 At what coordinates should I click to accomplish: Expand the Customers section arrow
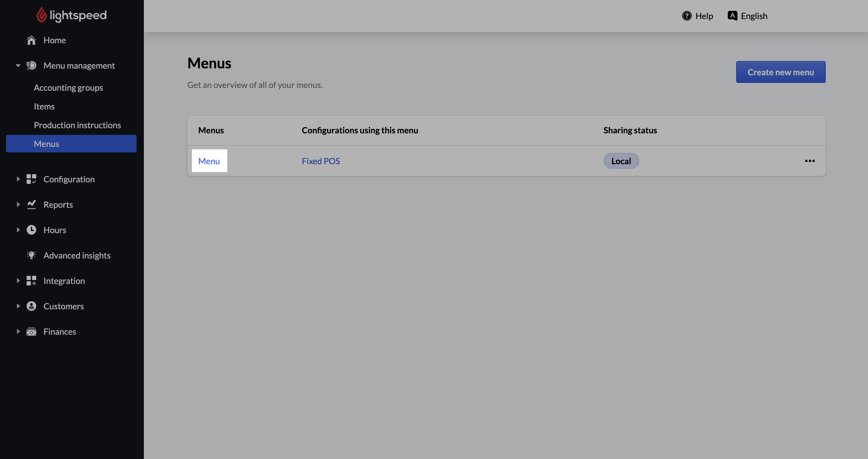(x=18, y=306)
